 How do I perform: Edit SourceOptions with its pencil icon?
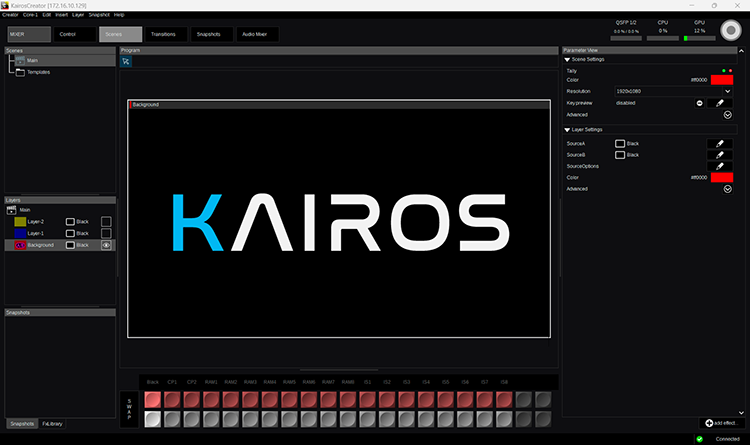(719, 167)
